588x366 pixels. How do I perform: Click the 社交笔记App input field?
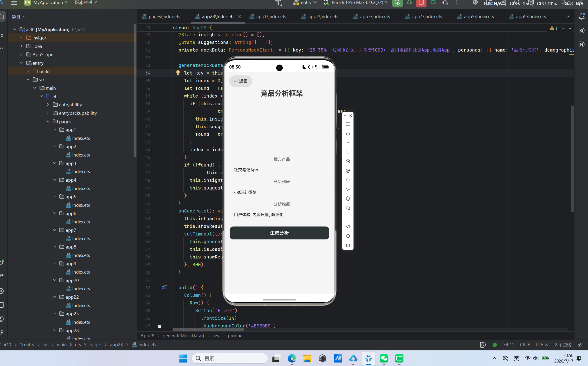tap(279, 170)
